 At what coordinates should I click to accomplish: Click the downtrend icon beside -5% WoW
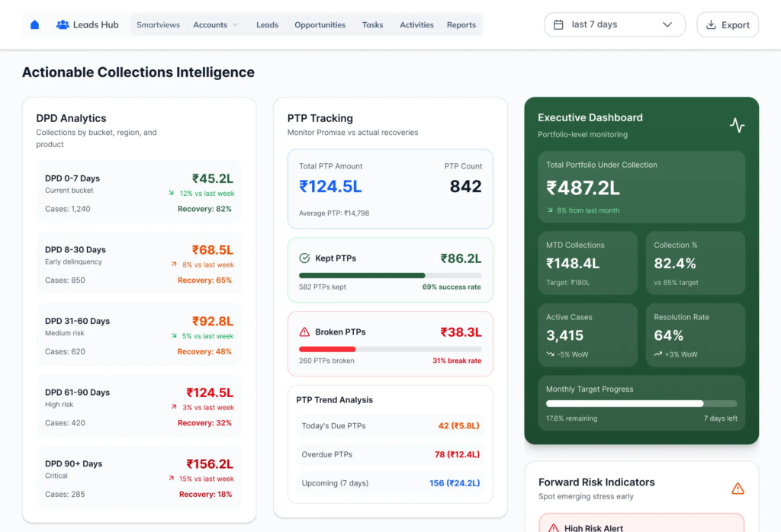click(x=550, y=354)
